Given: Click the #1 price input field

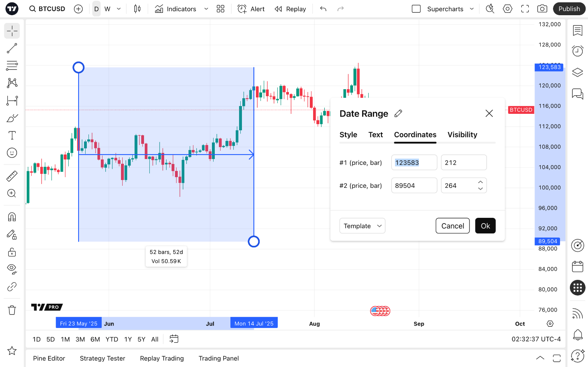Looking at the screenshot, I should 414,162.
